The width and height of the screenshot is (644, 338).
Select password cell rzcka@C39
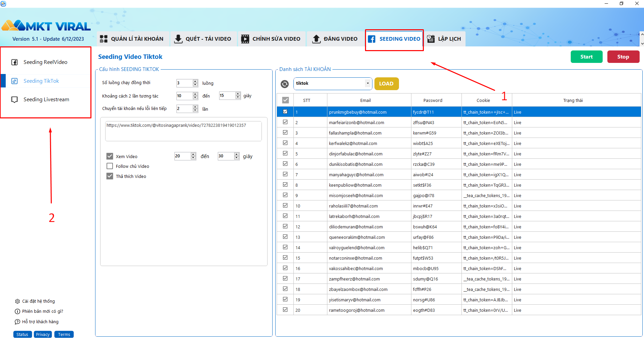[x=436, y=164]
